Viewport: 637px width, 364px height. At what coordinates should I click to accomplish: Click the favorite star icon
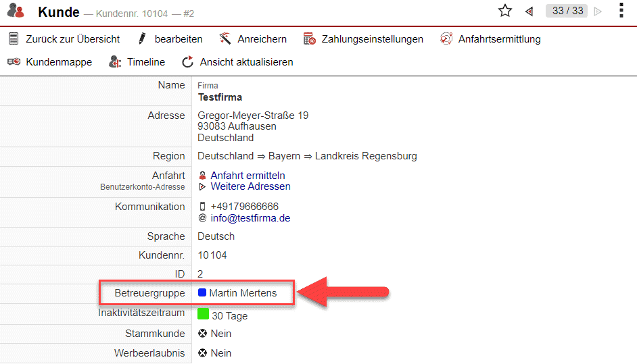pyautogui.click(x=504, y=11)
